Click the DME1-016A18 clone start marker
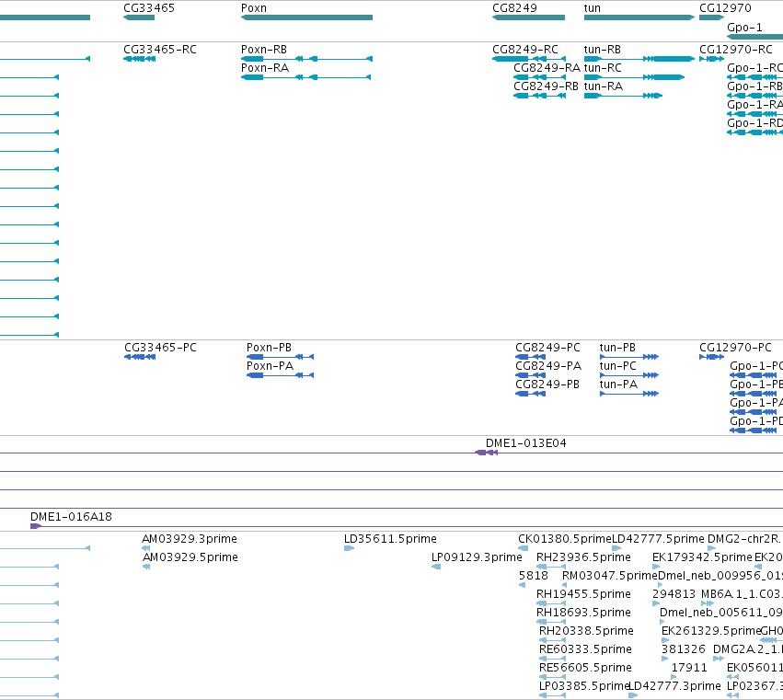Viewport: 783px width, 700px height. point(36,526)
